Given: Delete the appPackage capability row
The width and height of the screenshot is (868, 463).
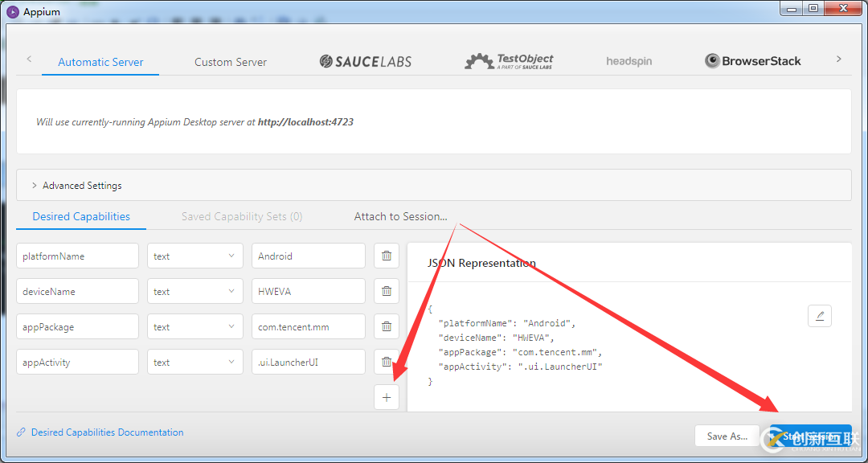Looking at the screenshot, I should pyautogui.click(x=387, y=327).
